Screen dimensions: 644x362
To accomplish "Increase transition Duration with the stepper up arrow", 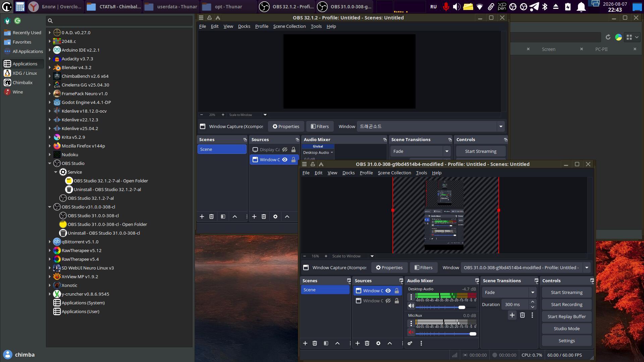I will click(532, 302).
